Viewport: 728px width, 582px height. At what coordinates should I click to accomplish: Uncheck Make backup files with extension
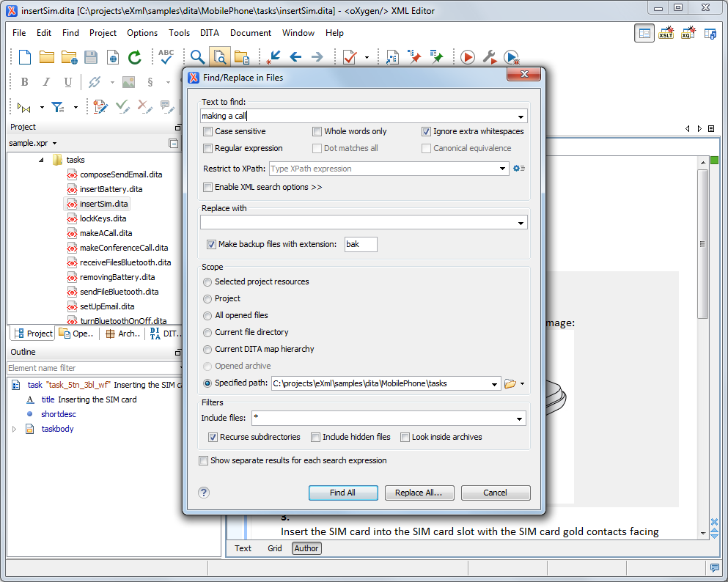pos(211,244)
